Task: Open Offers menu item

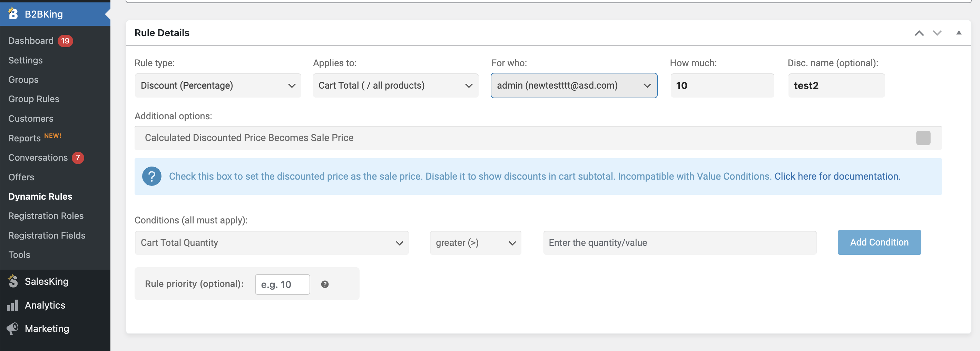Action: [x=21, y=177]
